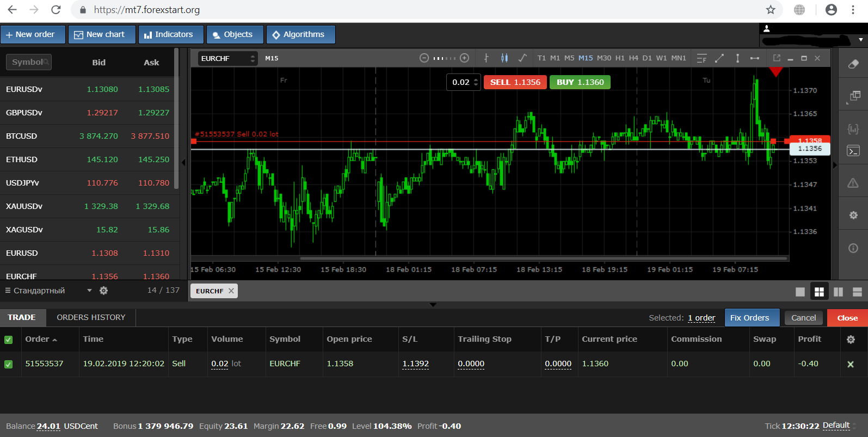This screenshot has height=437, width=868.
Task: Open the symbol list settings gear
Action: [103, 291]
